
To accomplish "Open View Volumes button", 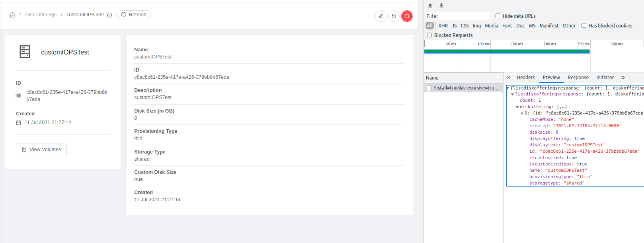I will click(x=41, y=149).
